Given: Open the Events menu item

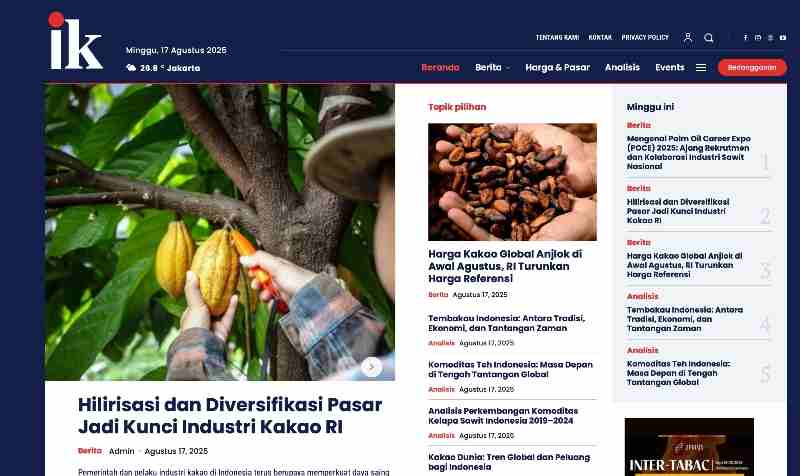Looking at the screenshot, I should pyautogui.click(x=669, y=67).
